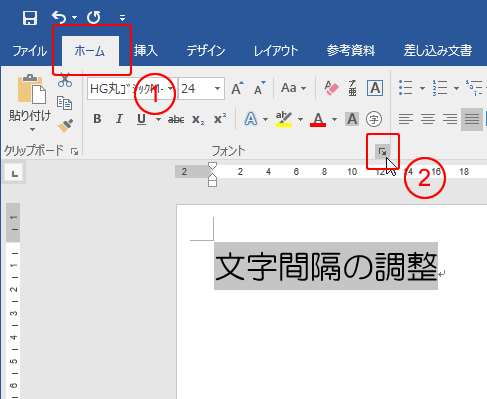Open the 参考資料 tab
The height and width of the screenshot is (399, 487).
(x=351, y=51)
